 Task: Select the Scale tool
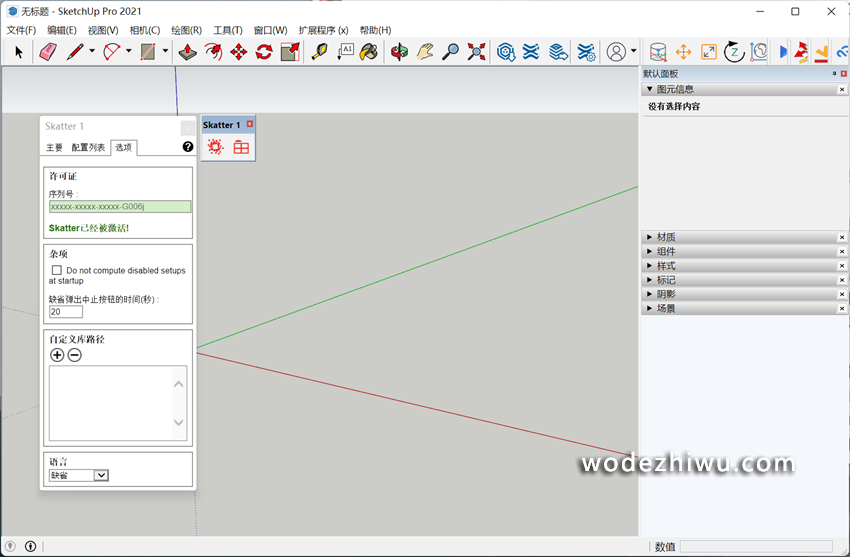pyautogui.click(x=290, y=52)
